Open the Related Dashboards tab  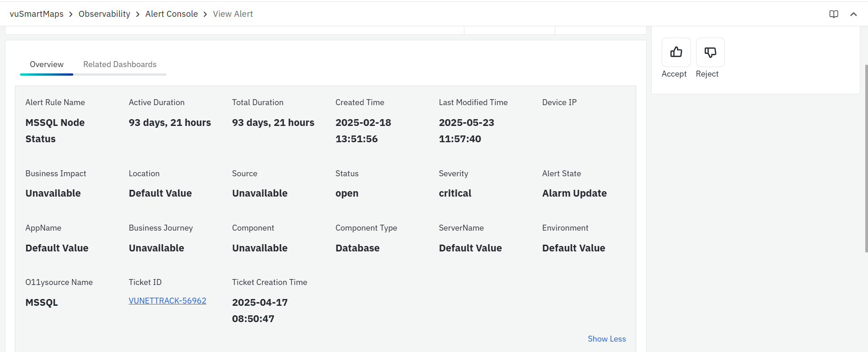[x=119, y=64]
